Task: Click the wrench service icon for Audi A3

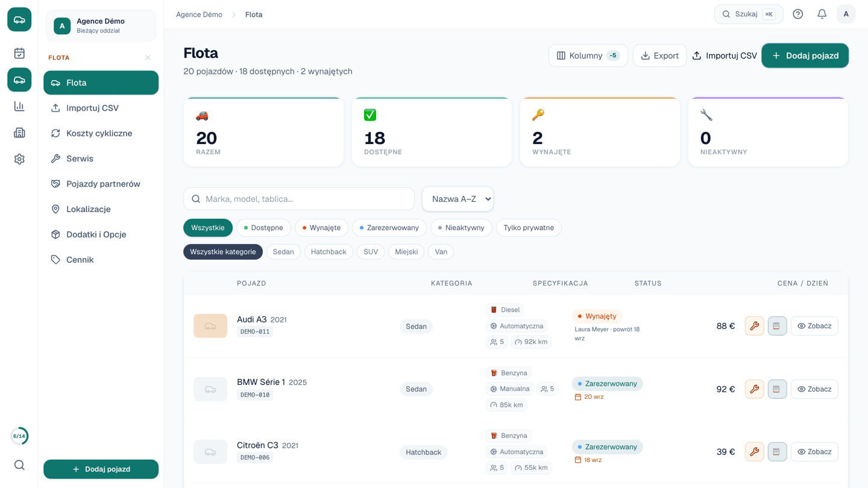Action: pos(754,326)
